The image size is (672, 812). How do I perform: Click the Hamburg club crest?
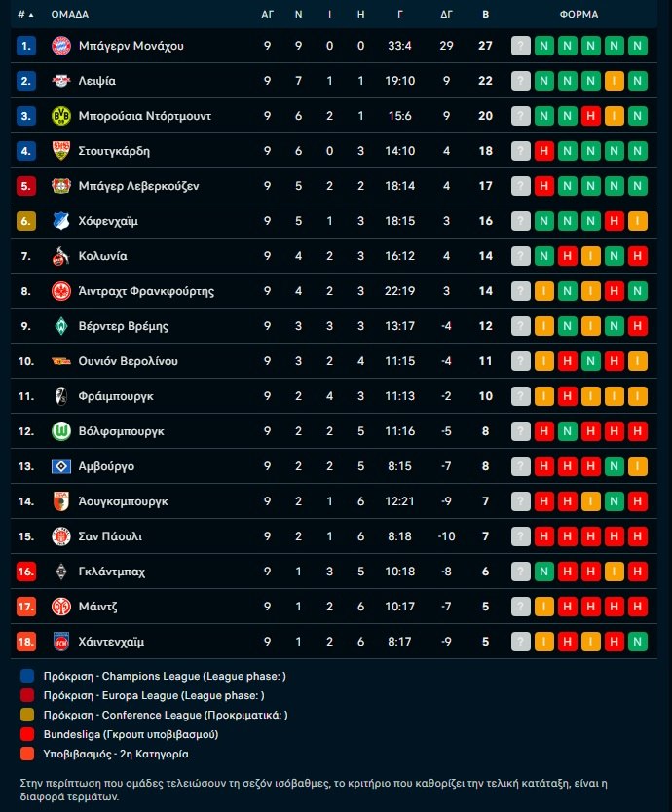61,466
